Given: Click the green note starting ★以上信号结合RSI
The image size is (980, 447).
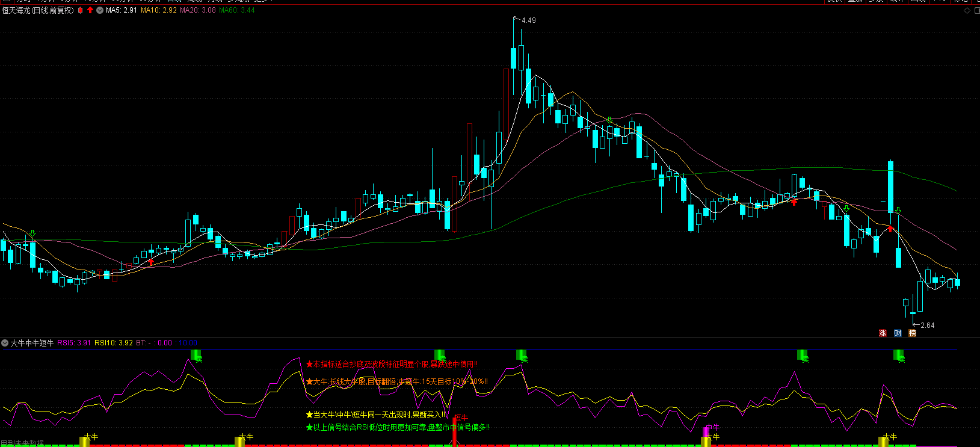Looking at the screenshot, I should tap(398, 427).
